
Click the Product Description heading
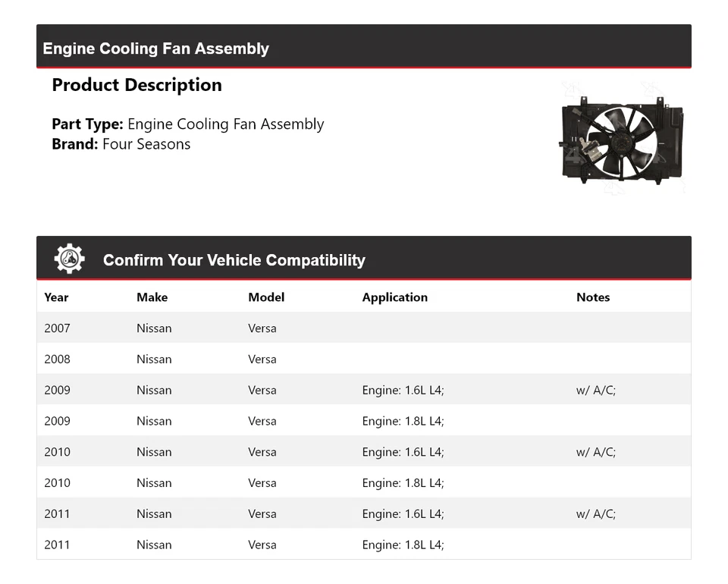point(136,85)
